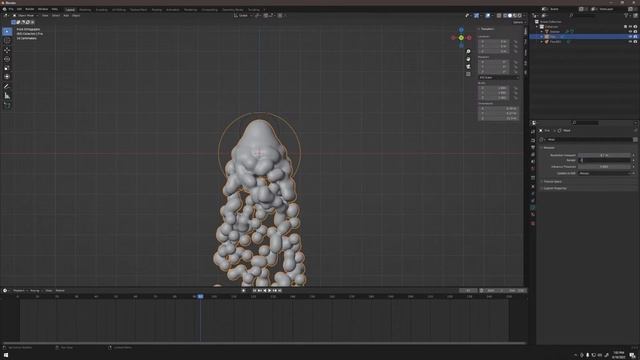The image size is (640, 360).
Task: Open the outliner filter dropdown
Action: [627, 16]
